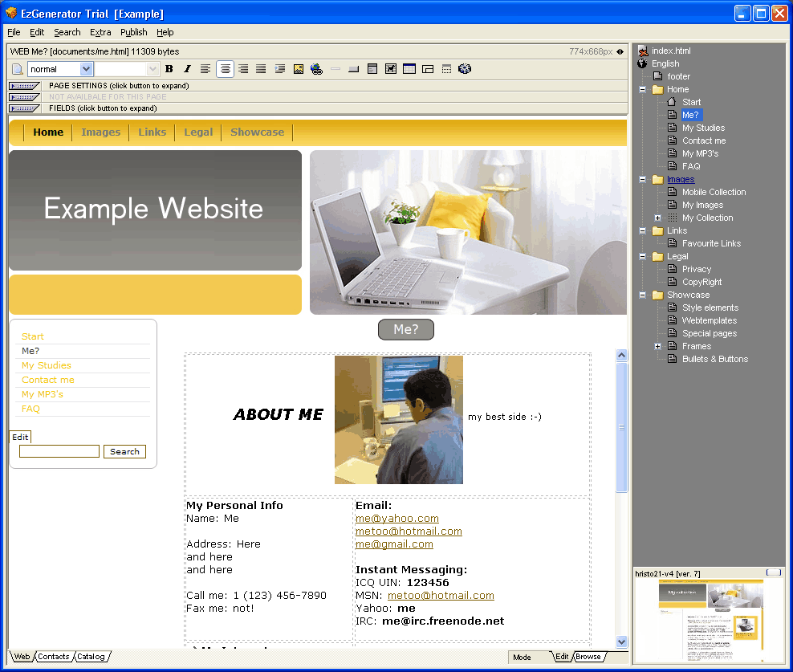
Task: Switch to Browse mode
Action: click(x=588, y=657)
